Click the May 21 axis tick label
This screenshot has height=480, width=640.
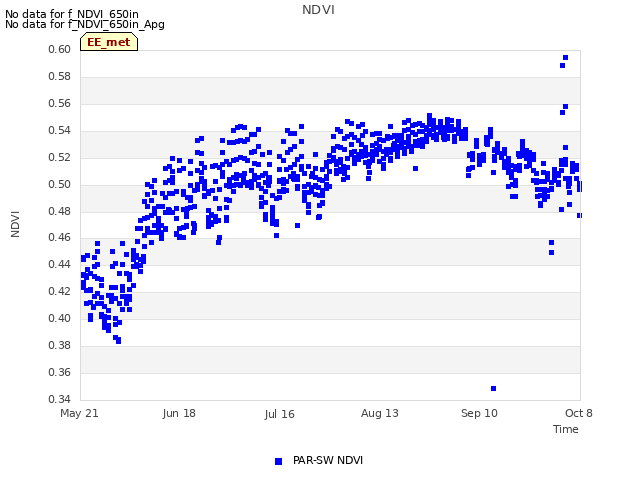coord(79,413)
